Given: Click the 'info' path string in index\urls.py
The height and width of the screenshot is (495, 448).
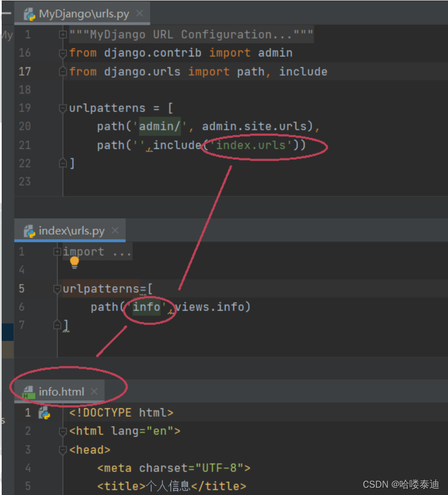Looking at the screenshot, I should pos(146,307).
